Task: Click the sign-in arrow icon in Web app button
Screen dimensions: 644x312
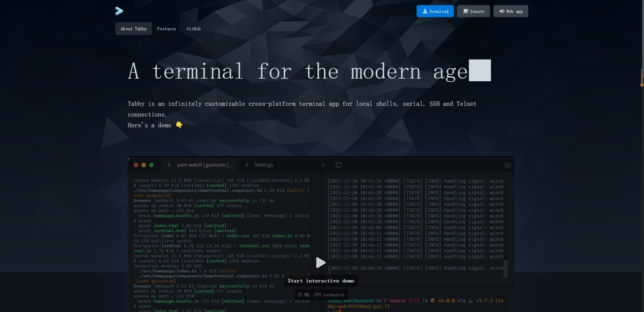Action: 502,11
